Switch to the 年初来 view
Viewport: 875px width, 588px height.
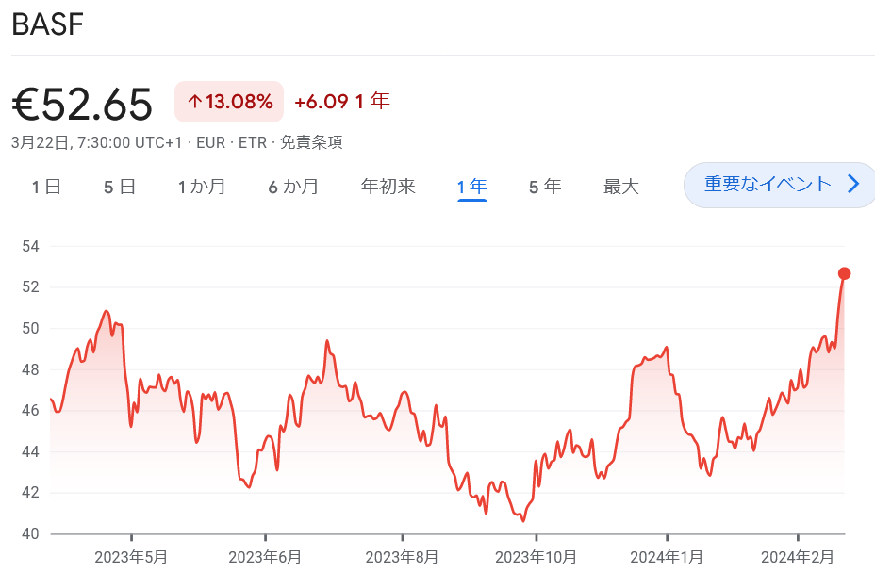pyautogui.click(x=388, y=187)
